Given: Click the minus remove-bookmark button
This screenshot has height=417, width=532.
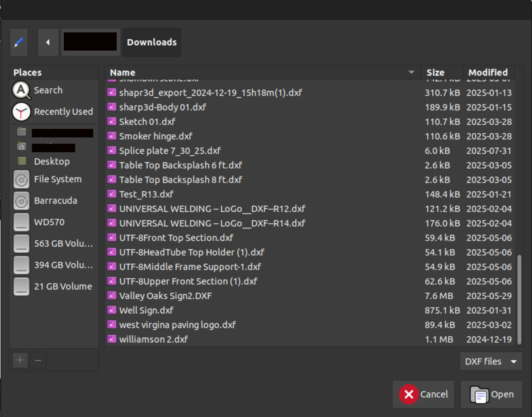Looking at the screenshot, I should tap(38, 360).
